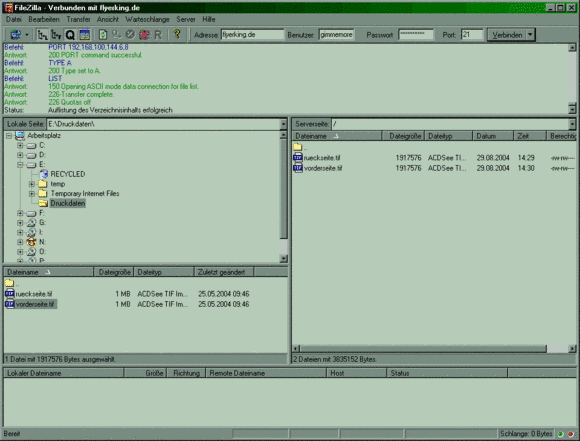580x441 pixels.
Task: Click the Help question mark icon
Action: click(177, 34)
